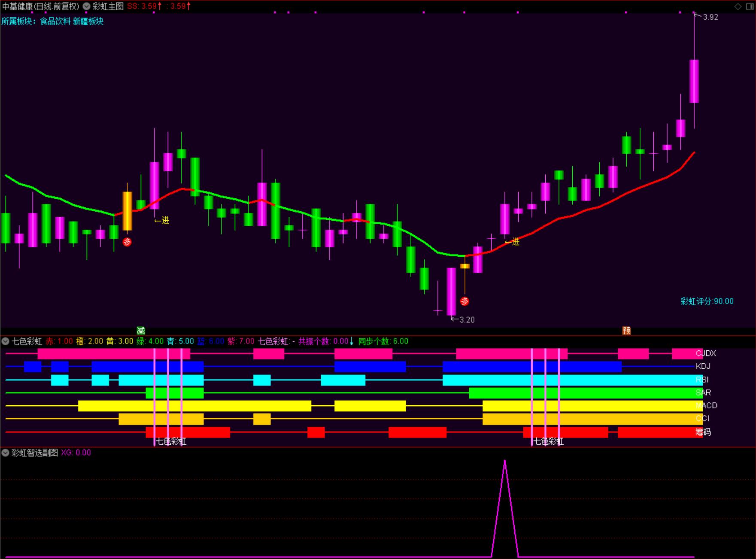Image resolution: width=756 pixels, height=559 pixels.
Task: Click the KDJ row label
Action: point(703,366)
